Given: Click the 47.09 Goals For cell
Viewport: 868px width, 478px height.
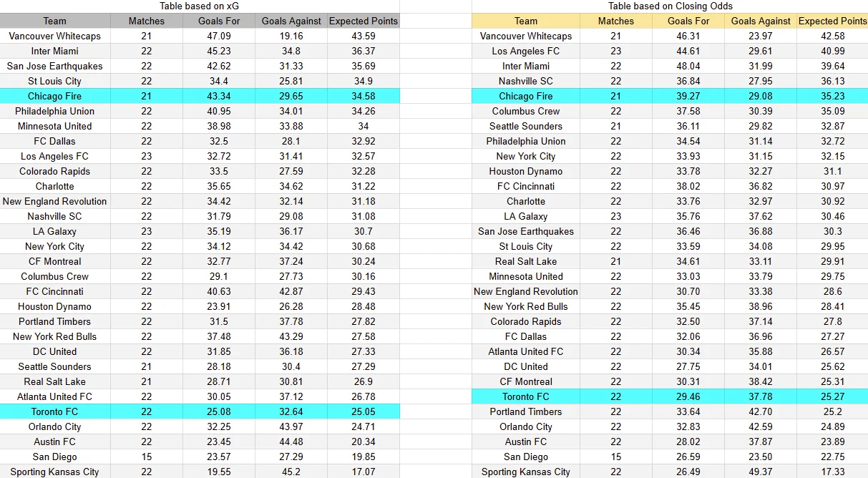Looking at the screenshot, I should coord(219,36).
